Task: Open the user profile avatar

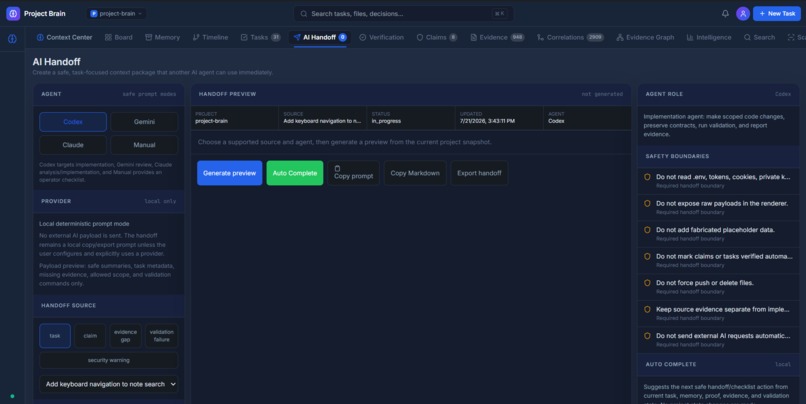Action: pos(742,14)
